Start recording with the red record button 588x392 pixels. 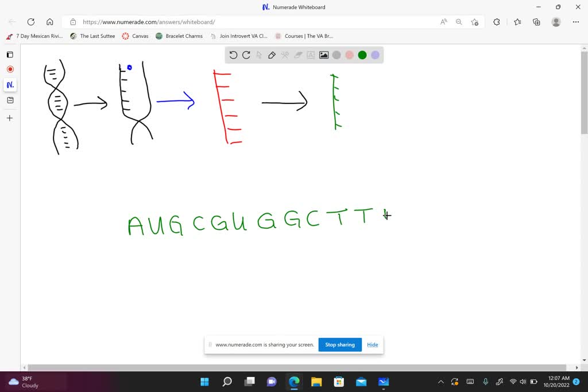pyautogui.click(x=10, y=68)
